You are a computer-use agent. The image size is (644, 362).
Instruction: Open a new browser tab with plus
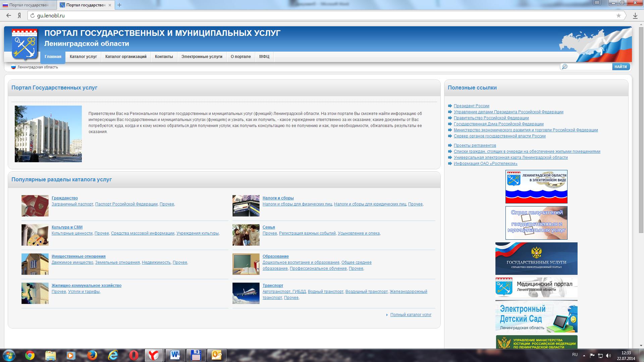119,5
